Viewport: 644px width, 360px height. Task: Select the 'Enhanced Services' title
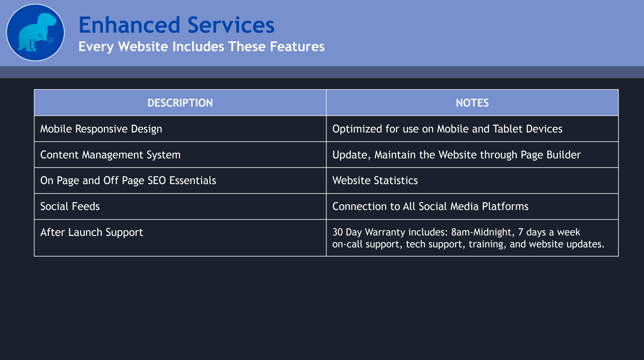(x=177, y=25)
